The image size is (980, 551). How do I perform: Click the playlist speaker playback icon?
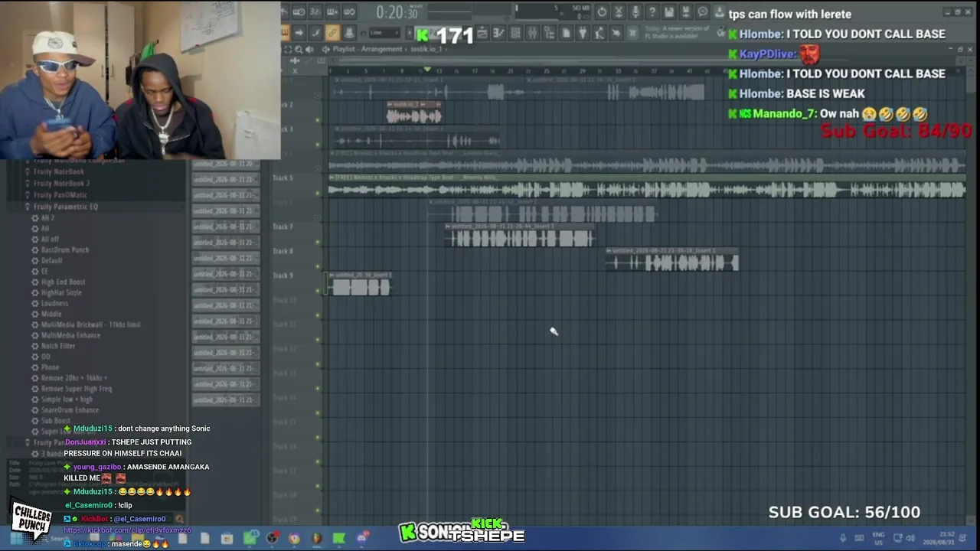pyautogui.click(x=309, y=49)
